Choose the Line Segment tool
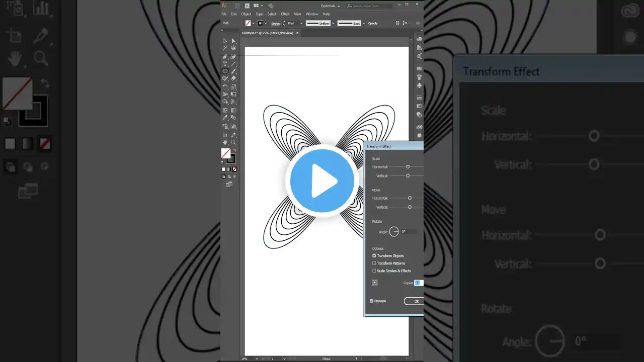The height and width of the screenshot is (362, 644). click(233, 64)
